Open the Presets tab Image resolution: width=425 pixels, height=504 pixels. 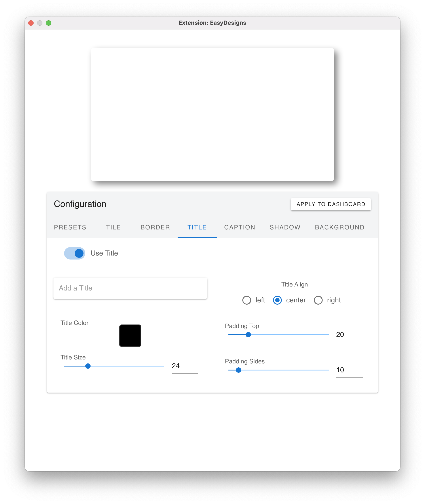point(70,227)
